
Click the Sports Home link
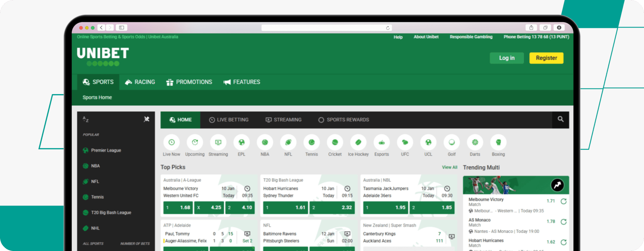tap(97, 97)
